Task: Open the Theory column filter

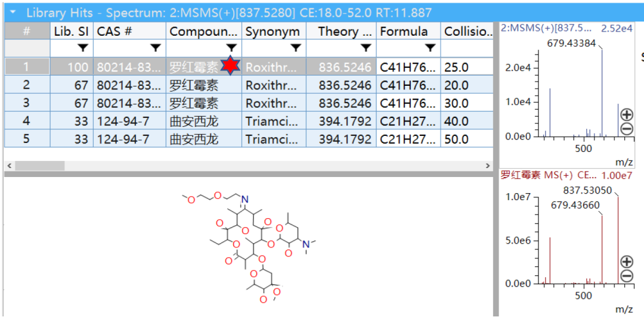Action: tap(366, 48)
